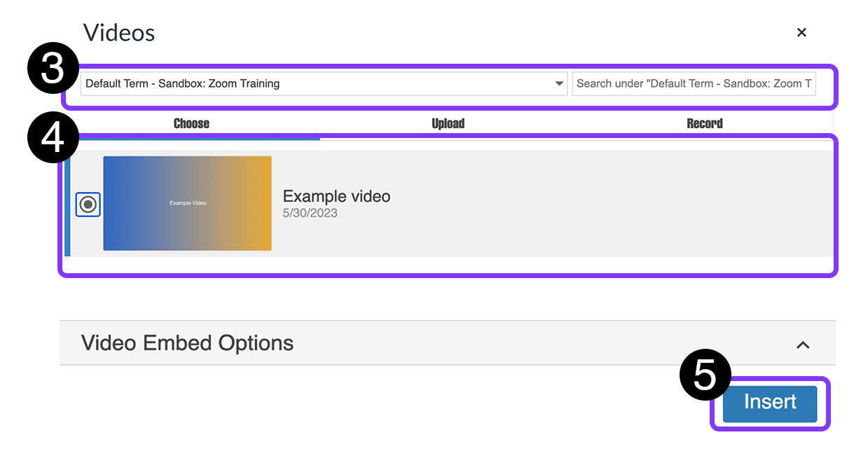The height and width of the screenshot is (456, 868).
Task: Click the search field under the course name
Action: pos(694,83)
